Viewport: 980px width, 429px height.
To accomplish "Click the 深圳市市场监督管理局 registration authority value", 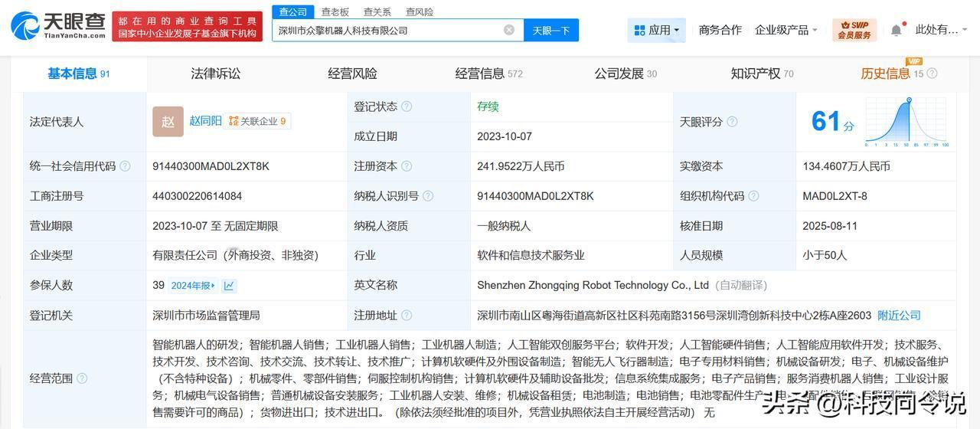I will (x=206, y=315).
